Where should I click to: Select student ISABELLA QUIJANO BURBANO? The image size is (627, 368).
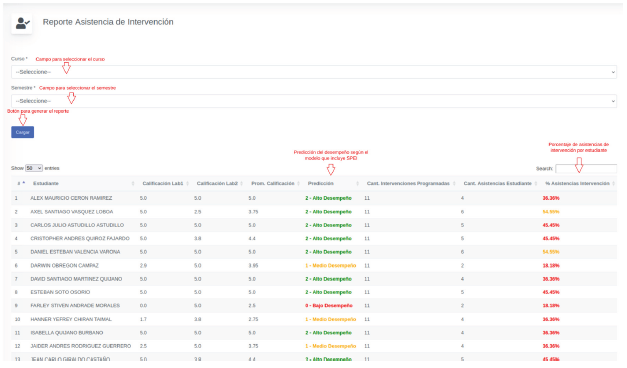pyautogui.click(x=67, y=333)
